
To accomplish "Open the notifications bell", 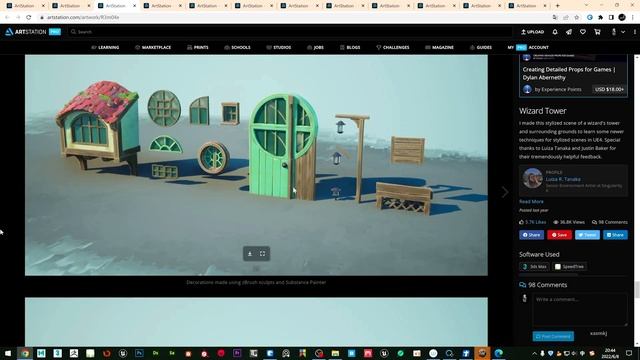I will coord(555,32).
